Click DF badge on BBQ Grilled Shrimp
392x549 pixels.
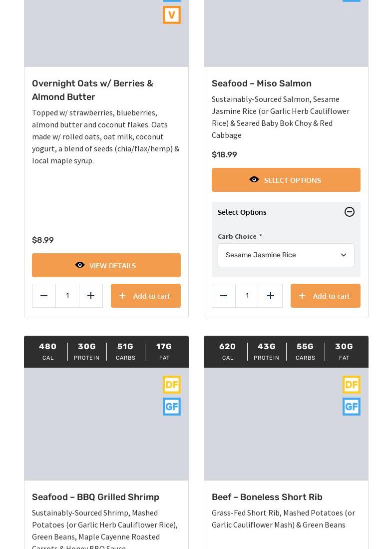coord(171,385)
